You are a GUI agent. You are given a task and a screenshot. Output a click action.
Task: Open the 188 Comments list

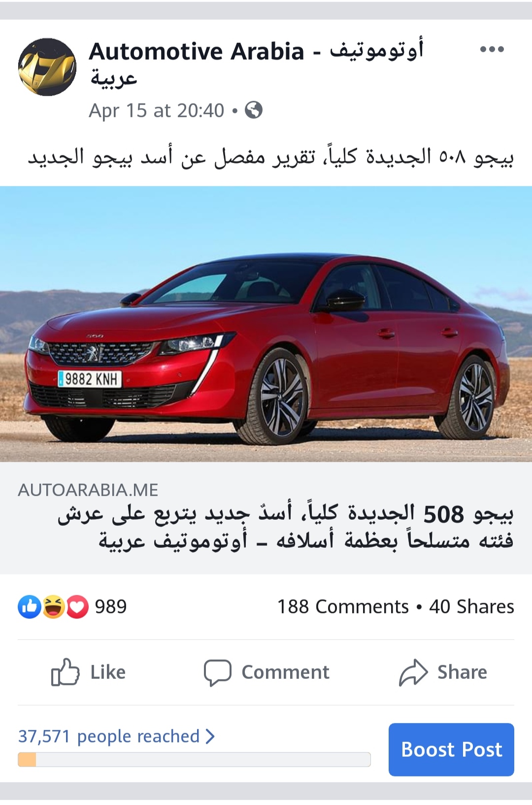click(x=343, y=606)
